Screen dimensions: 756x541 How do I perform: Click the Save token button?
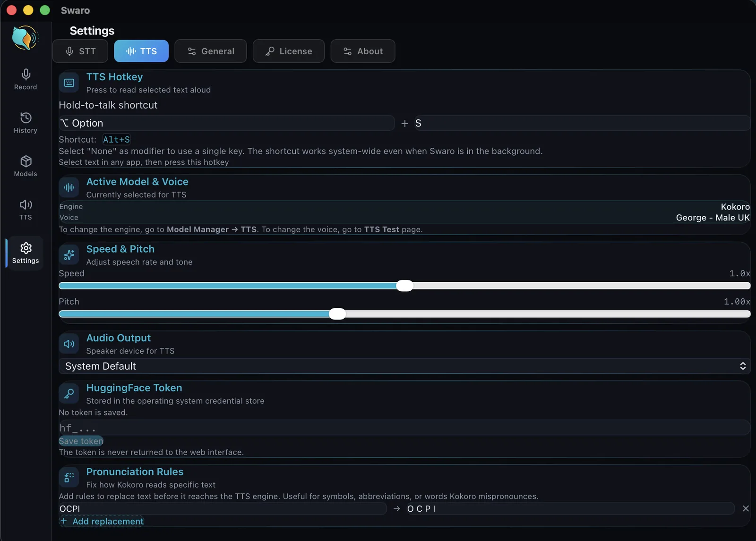pos(81,441)
